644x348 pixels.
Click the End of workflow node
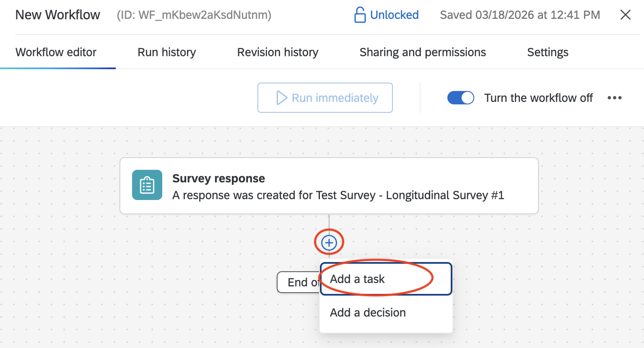pos(299,282)
